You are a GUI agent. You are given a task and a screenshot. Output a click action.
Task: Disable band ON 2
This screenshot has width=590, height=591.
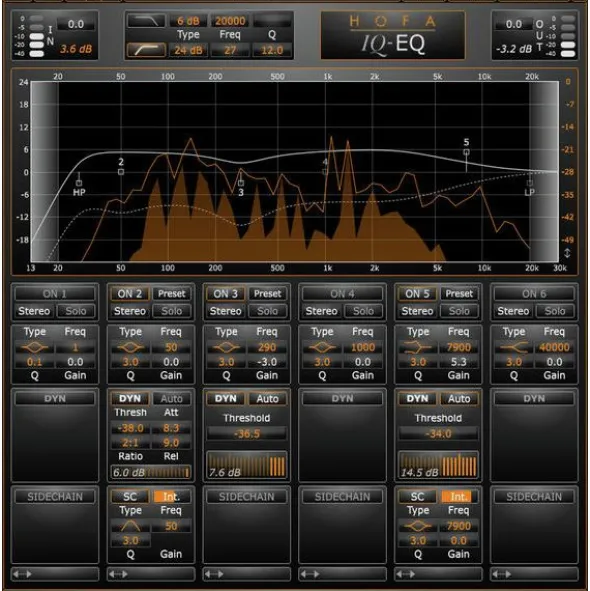(130, 294)
